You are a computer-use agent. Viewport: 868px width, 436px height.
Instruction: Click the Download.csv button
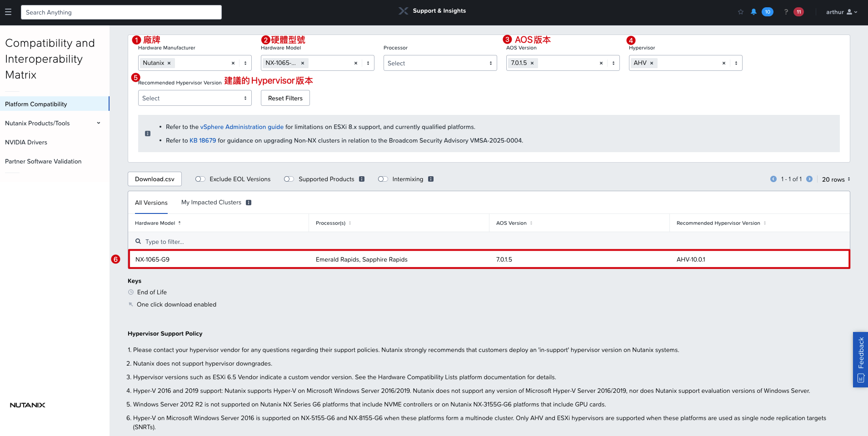tap(155, 179)
